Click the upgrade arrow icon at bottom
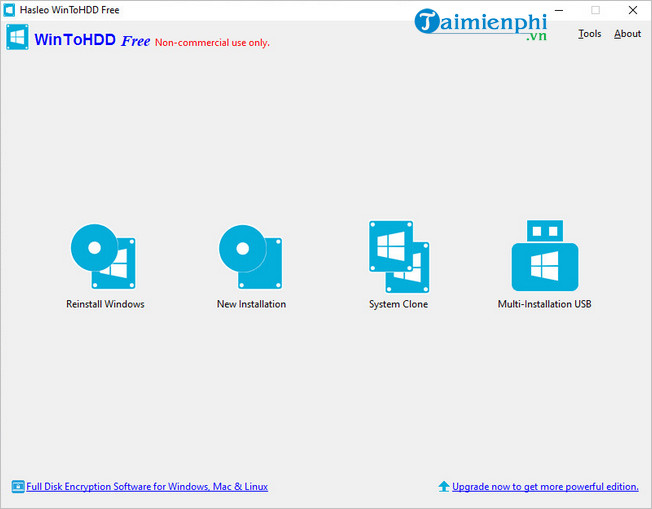The width and height of the screenshot is (652, 509). (444, 486)
